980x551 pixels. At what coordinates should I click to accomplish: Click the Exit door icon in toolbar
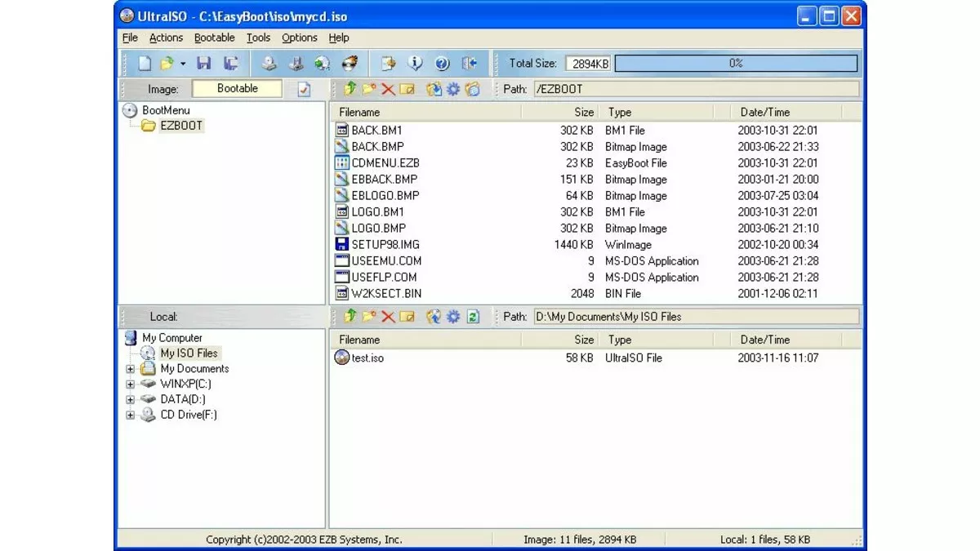(x=469, y=64)
